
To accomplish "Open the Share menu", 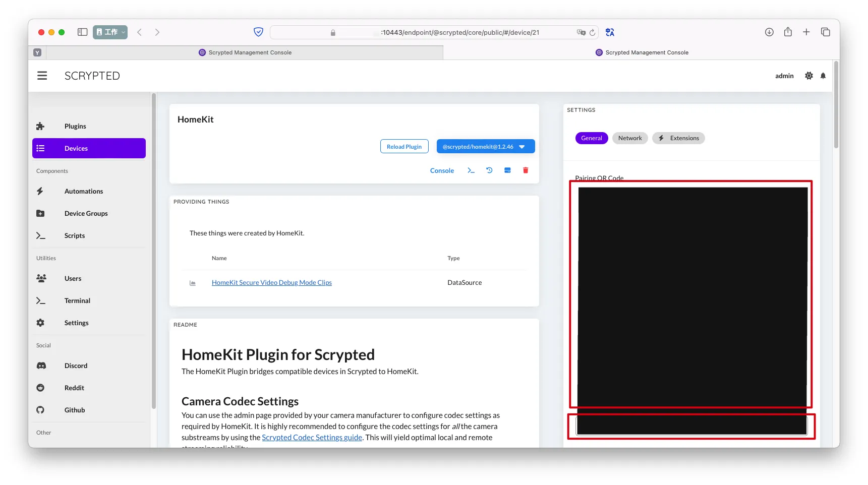I will click(x=788, y=32).
